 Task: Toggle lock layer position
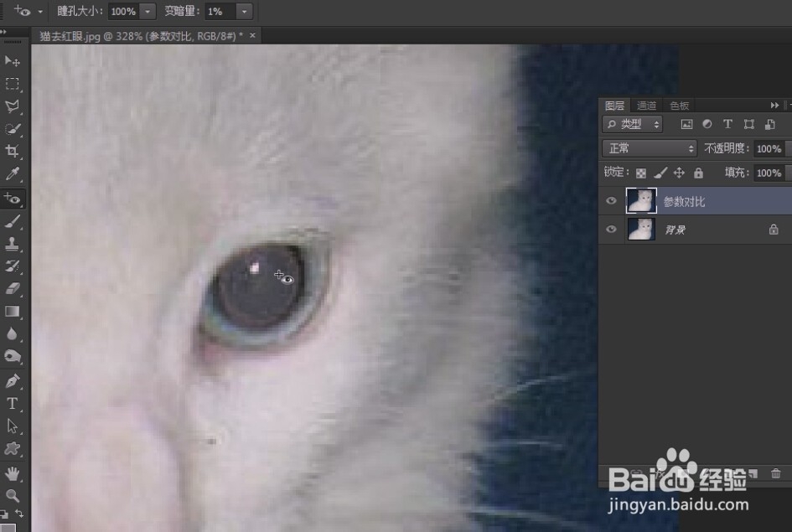[680, 173]
